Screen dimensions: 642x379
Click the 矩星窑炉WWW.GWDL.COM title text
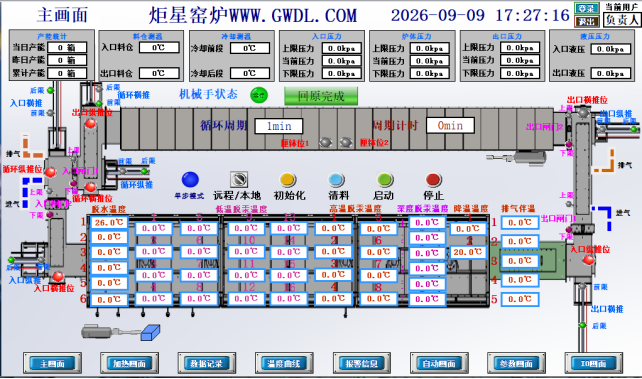(x=253, y=16)
